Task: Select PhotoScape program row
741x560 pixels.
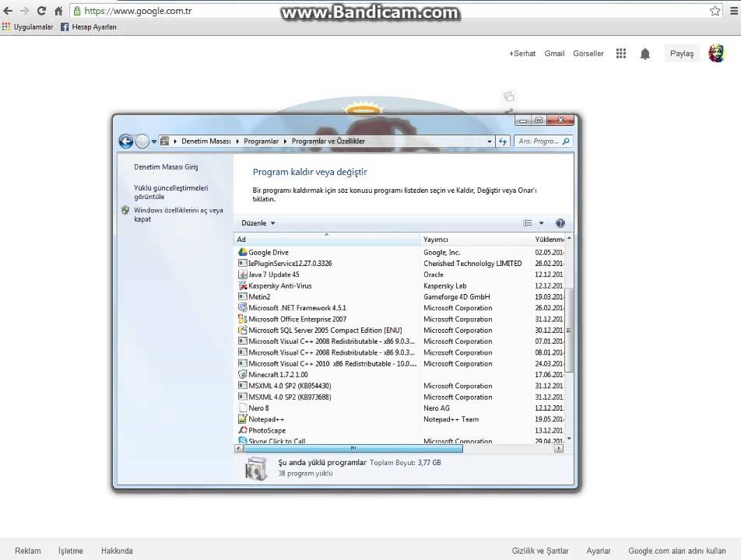Action: pos(401,430)
